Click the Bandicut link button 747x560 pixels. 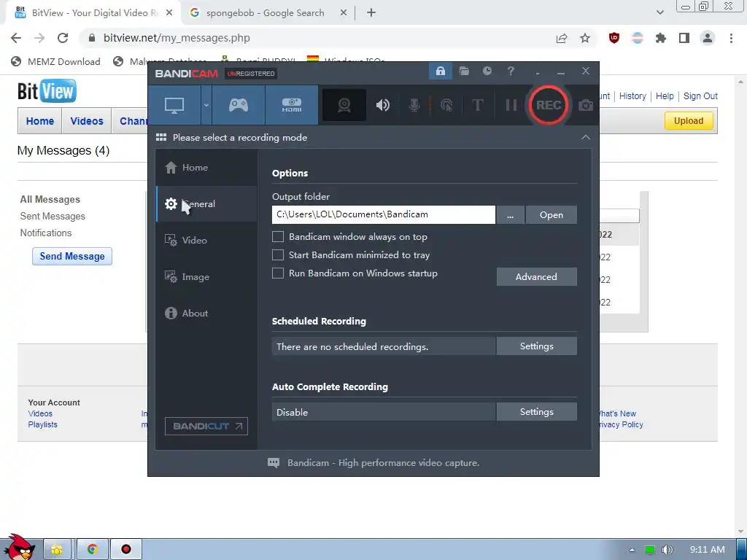206,426
